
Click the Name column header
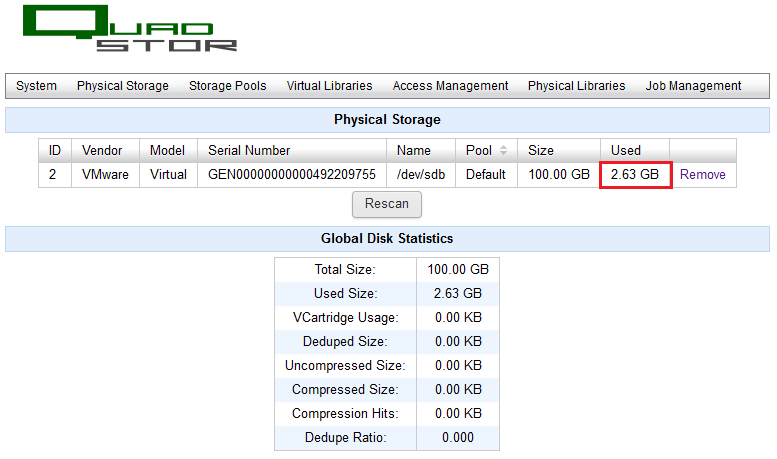(x=421, y=150)
